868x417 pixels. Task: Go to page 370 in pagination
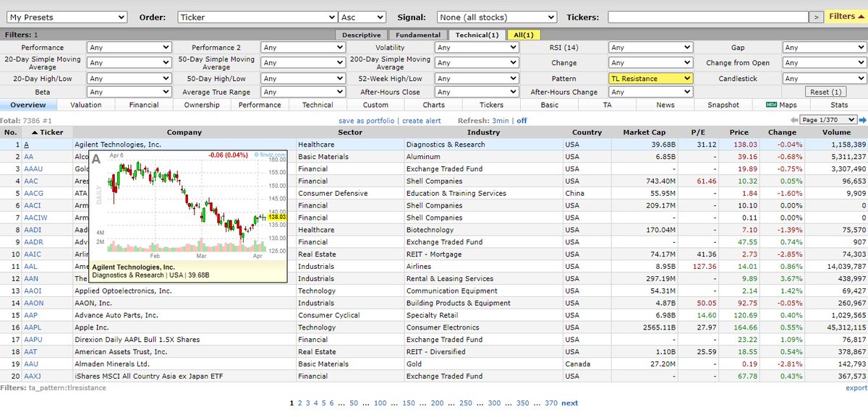[x=551, y=403]
